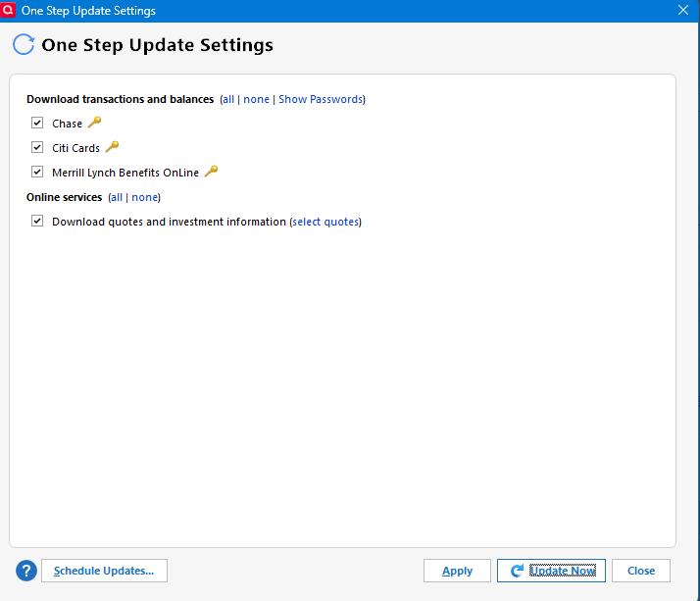Click the key icon beside Citi Cards
700x601 pixels.
click(112, 147)
